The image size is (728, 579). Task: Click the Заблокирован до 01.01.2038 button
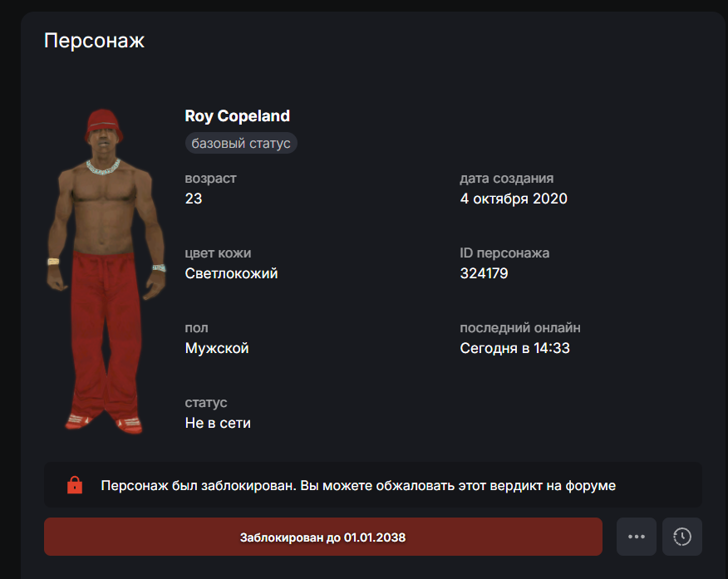pos(323,537)
